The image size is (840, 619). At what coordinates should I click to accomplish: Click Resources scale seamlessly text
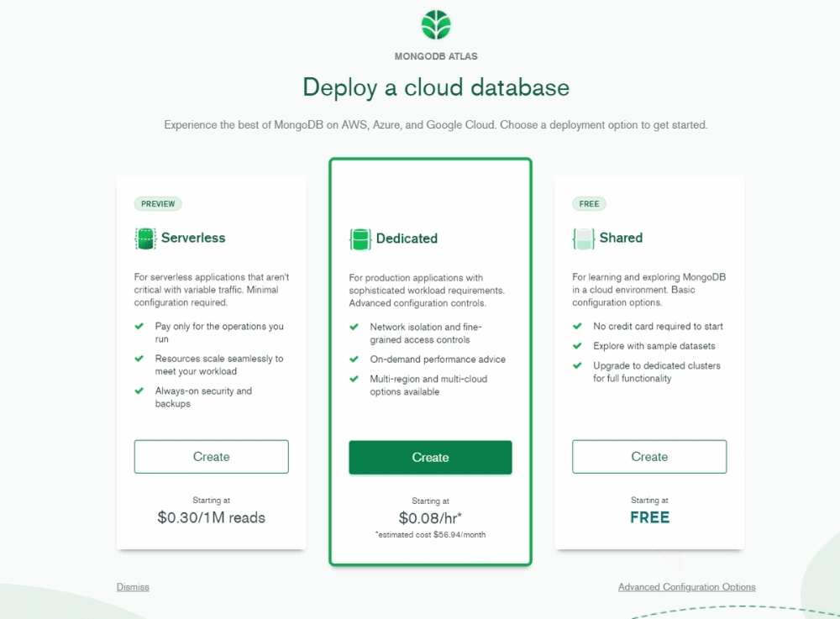pos(219,365)
